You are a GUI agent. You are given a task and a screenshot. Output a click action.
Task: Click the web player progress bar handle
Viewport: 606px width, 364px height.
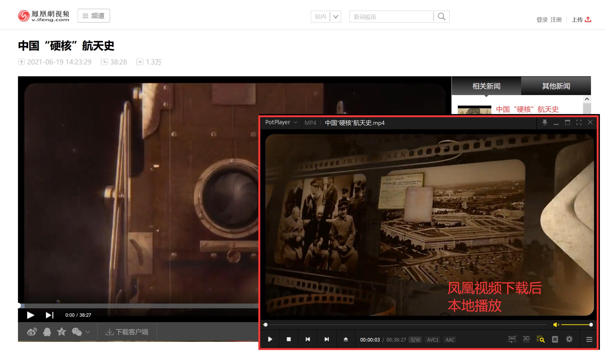pos(19,306)
